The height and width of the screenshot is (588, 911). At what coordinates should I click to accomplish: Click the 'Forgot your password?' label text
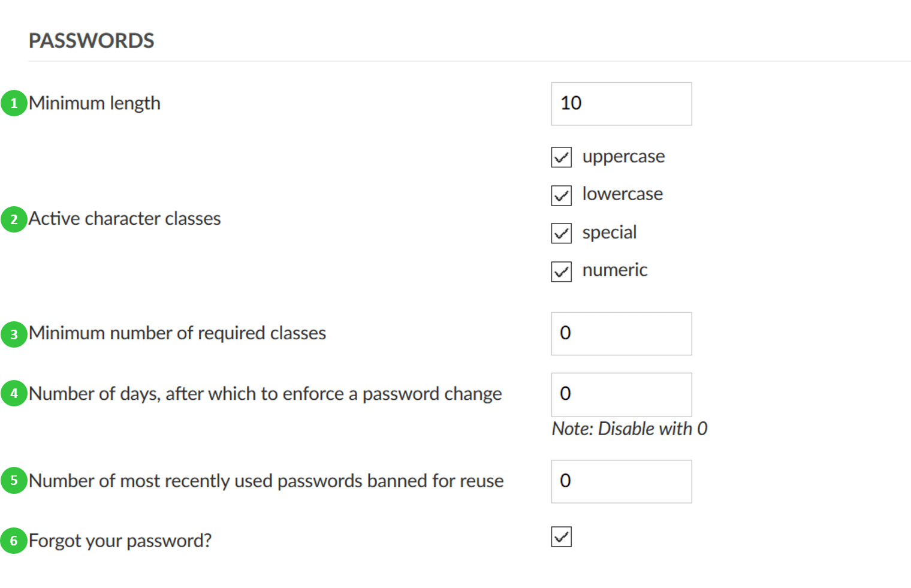pyautogui.click(x=120, y=541)
